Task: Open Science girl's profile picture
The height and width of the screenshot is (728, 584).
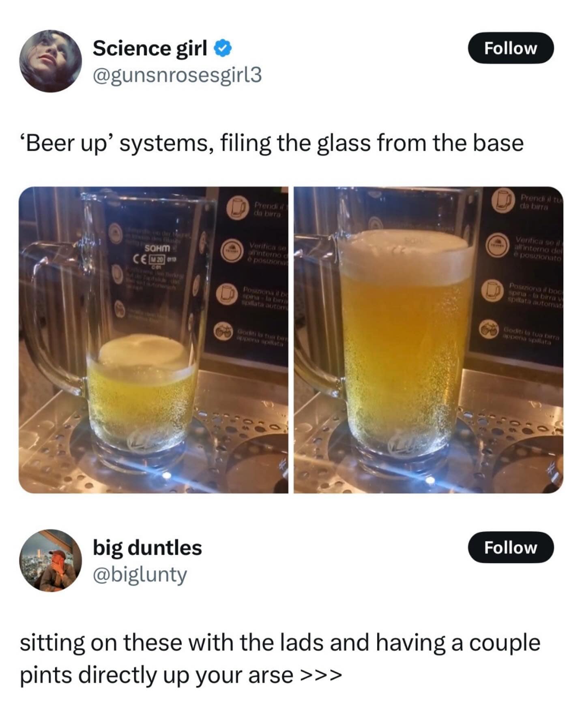Action: 50,61
